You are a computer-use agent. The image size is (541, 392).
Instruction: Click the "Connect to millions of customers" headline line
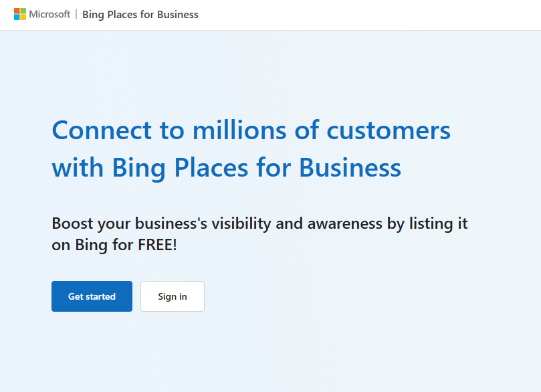[251, 130]
